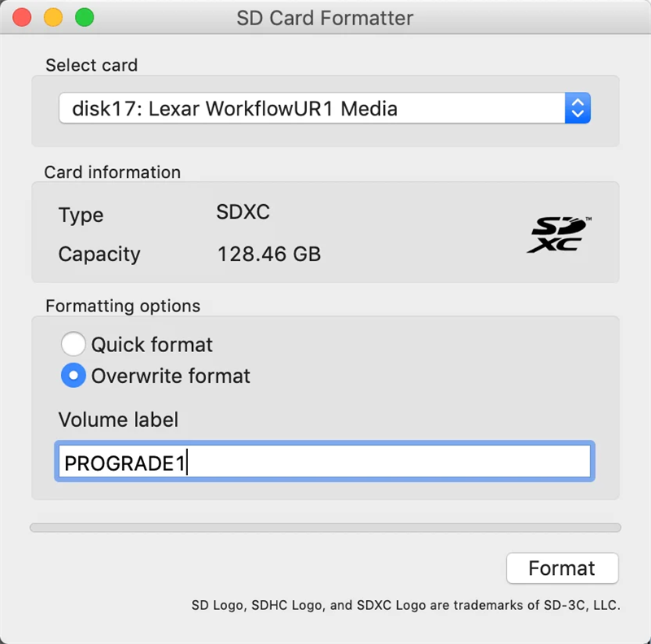
Task: Click the Formatting options section heading
Action: tap(123, 307)
